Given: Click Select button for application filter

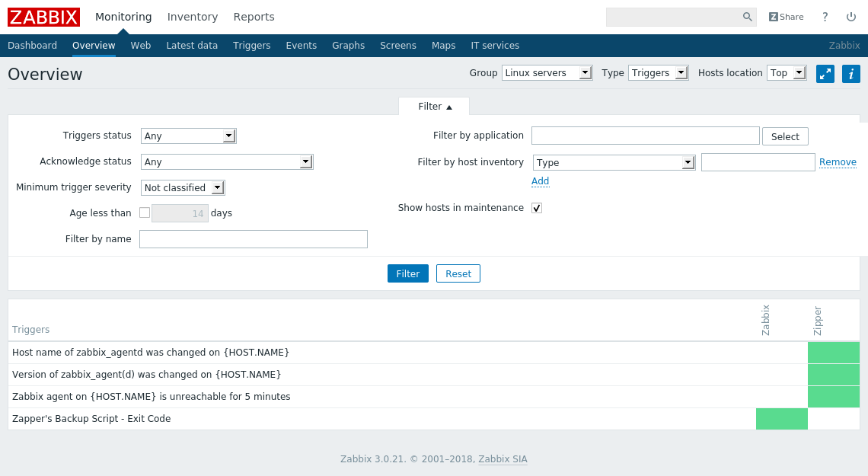Looking at the screenshot, I should [785, 136].
